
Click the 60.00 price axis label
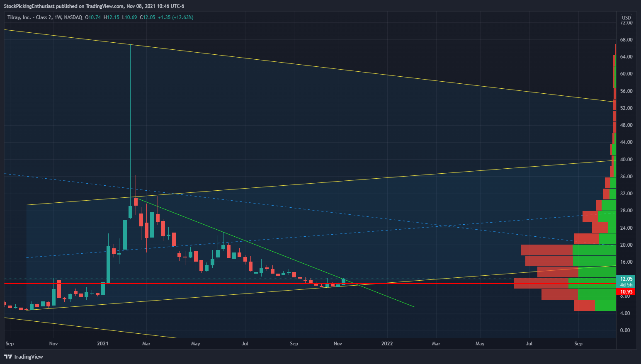point(626,74)
